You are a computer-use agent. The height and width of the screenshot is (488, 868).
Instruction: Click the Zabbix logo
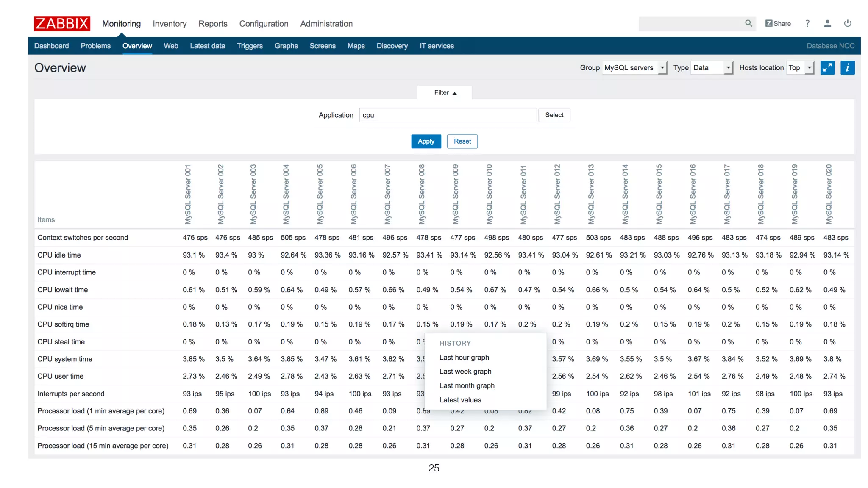click(x=62, y=24)
